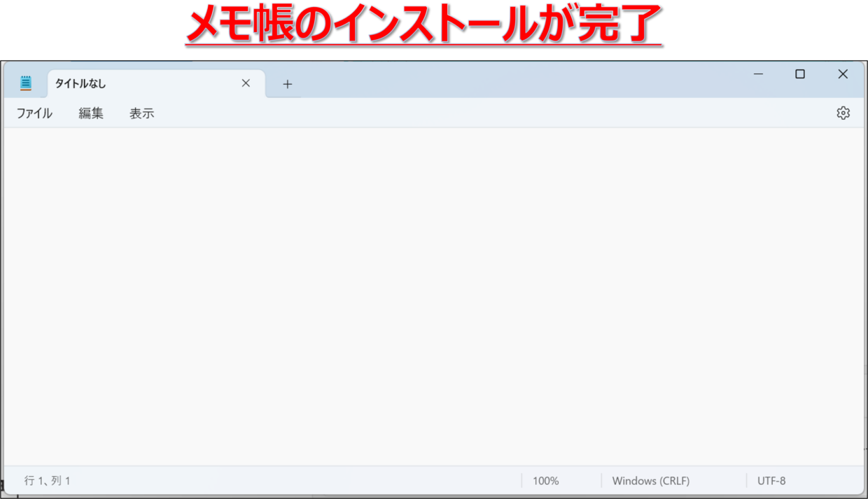This screenshot has height=499, width=868.
Task: Close the Notepad window
Action: (843, 74)
